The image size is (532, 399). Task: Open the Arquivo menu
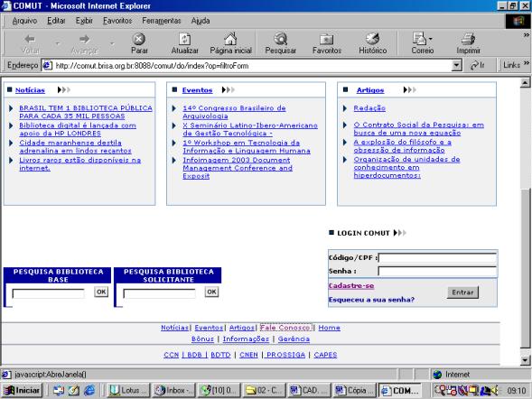pyautogui.click(x=24, y=21)
